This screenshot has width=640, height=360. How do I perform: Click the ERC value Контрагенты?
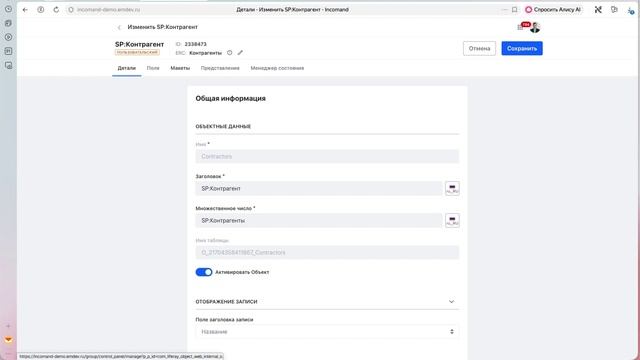pyautogui.click(x=205, y=53)
